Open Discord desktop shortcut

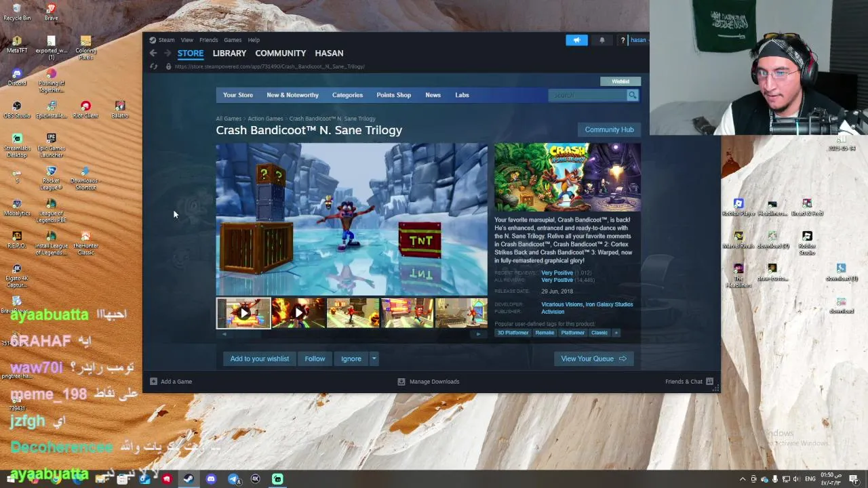pos(17,77)
